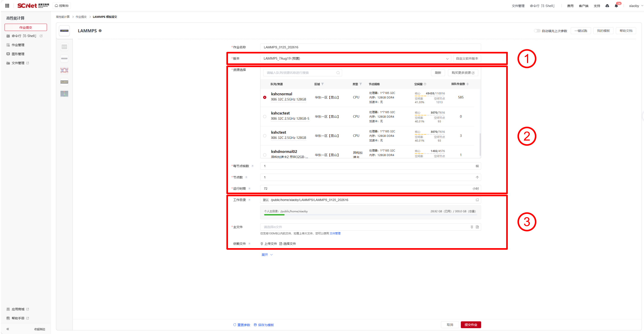
Task: Toggle 自动填充上次参数 switch
Action: (x=537, y=31)
